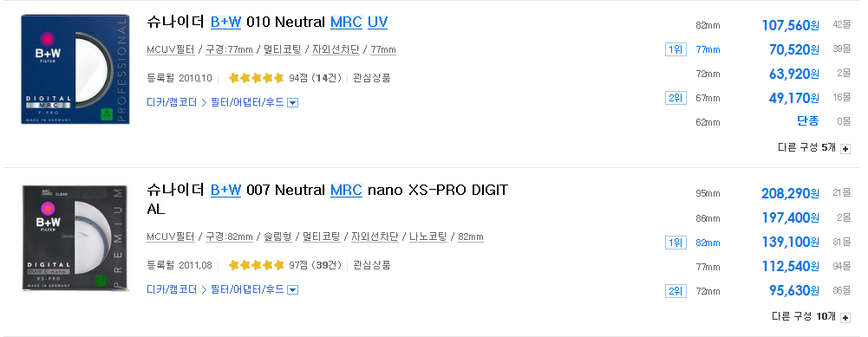Open B+W 010 Neutral MRC UV thumbnail
Image resolution: width=868 pixels, height=337 pixels.
point(75,69)
